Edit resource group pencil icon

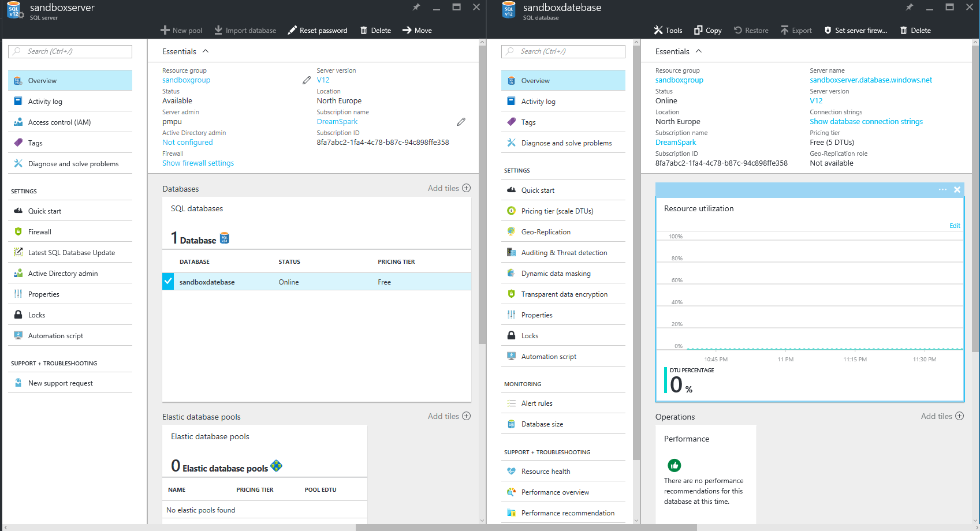pyautogui.click(x=307, y=80)
